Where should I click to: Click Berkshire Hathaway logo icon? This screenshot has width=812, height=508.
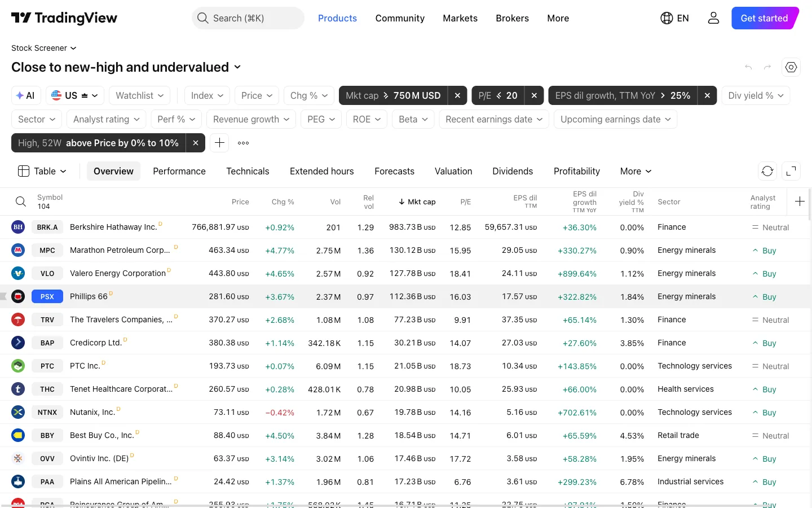click(x=18, y=227)
